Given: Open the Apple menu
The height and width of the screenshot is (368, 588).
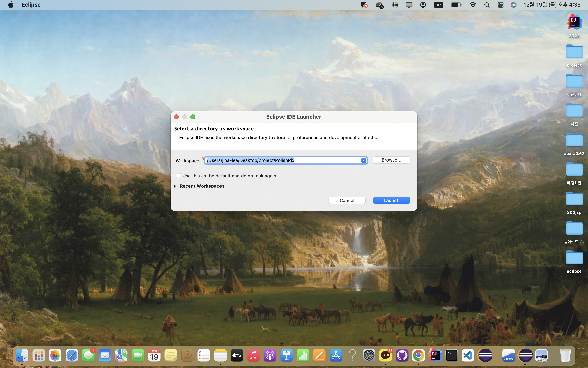Looking at the screenshot, I should (x=11, y=5).
